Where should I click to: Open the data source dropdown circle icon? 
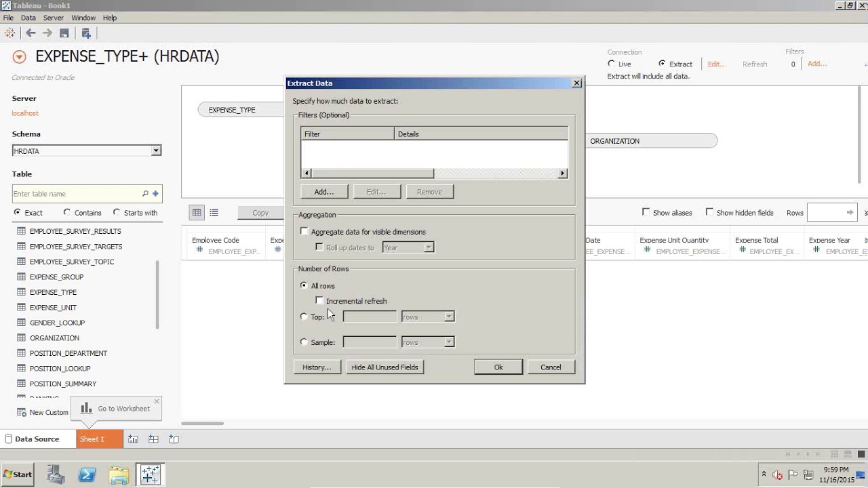click(x=19, y=57)
